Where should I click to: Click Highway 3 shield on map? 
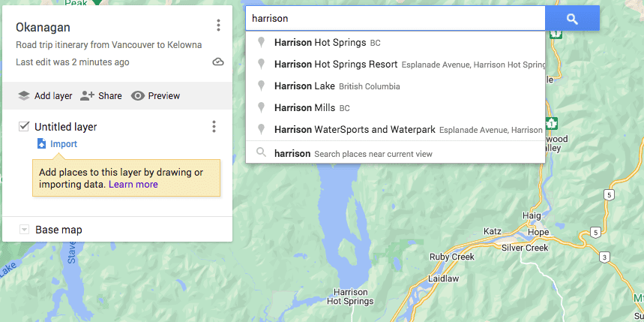click(x=604, y=257)
